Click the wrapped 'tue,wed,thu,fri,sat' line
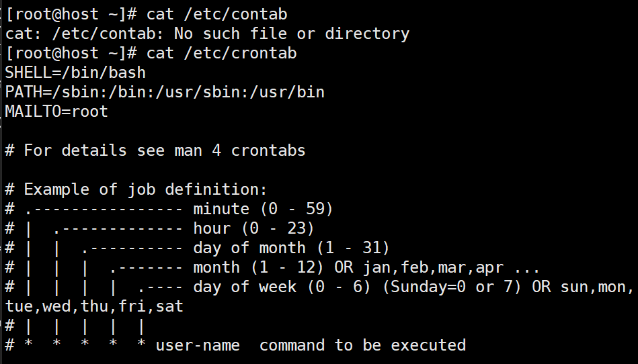 pos(94,307)
